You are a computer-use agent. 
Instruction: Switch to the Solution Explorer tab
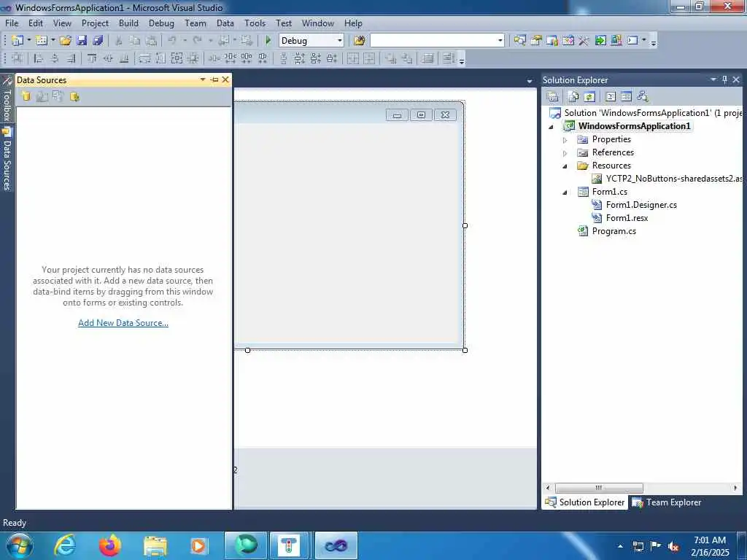point(584,502)
